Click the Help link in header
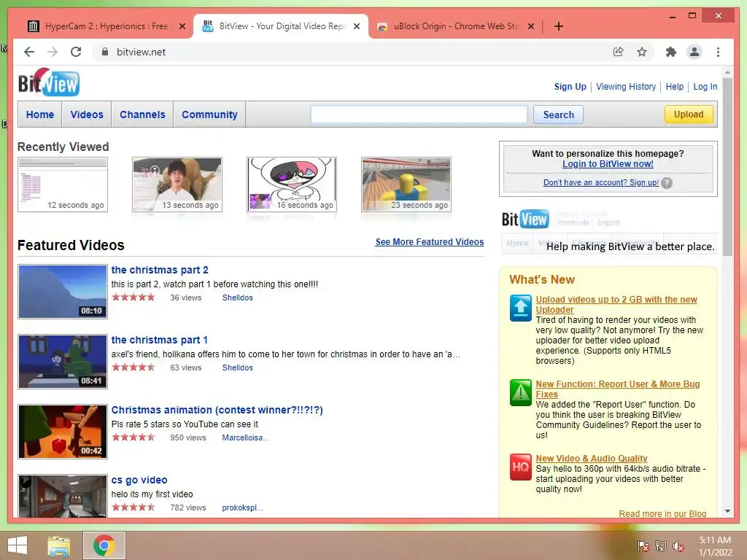The width and height of the screenshot is (747, 560). (675, 87)
